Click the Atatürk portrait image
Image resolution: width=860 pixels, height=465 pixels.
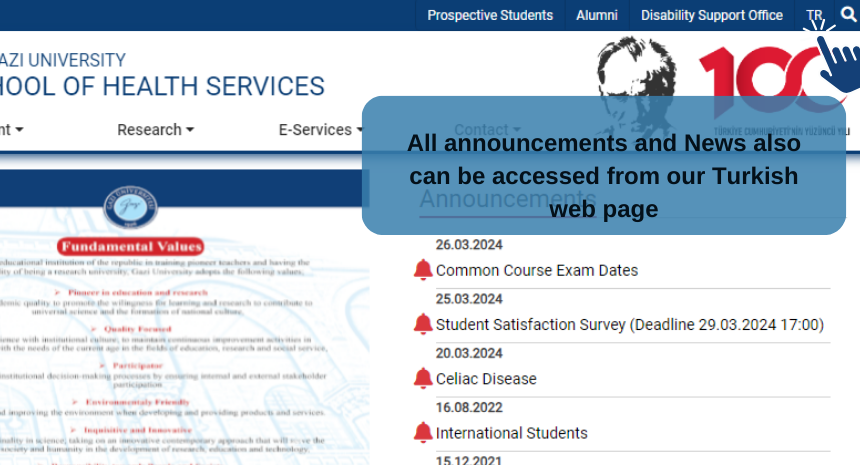coord(636,87)
